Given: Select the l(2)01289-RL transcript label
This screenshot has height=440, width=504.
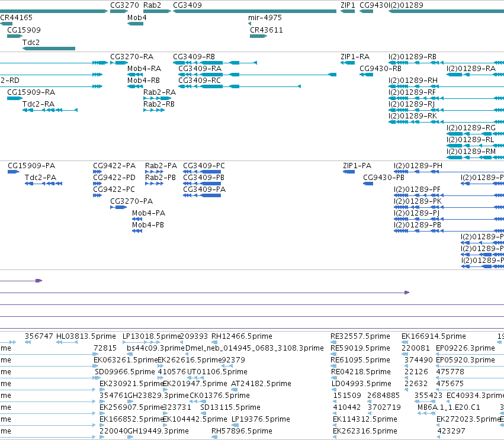Looking at the screenshot, I should (470, 140).
